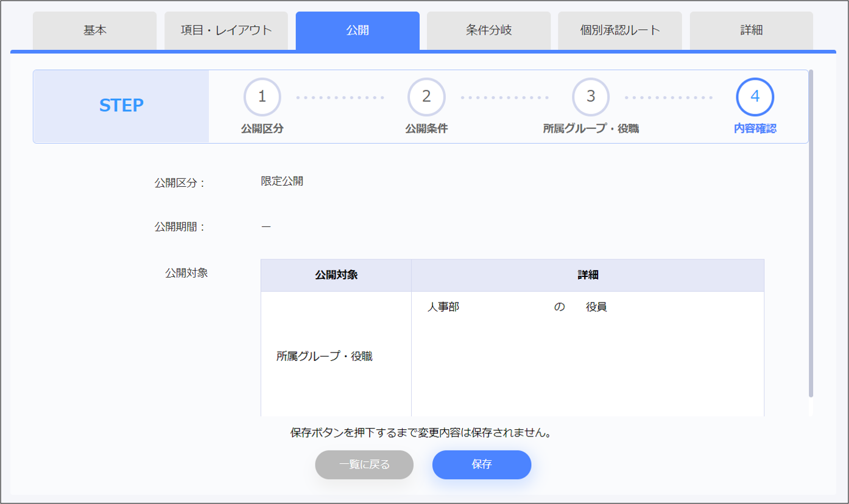Screen dimensions: 849x504
Task: Click the 公開対象 table column header
Action: tap(336, 275)
